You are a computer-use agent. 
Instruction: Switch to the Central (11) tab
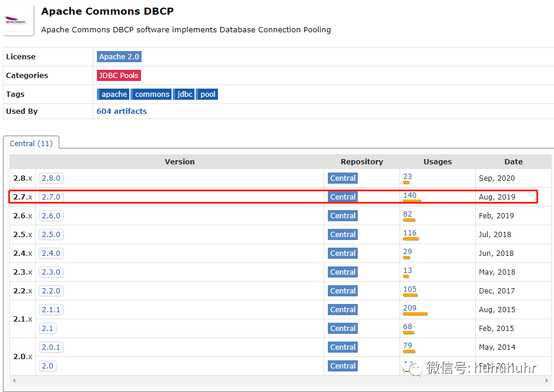[x=31, y=143]
